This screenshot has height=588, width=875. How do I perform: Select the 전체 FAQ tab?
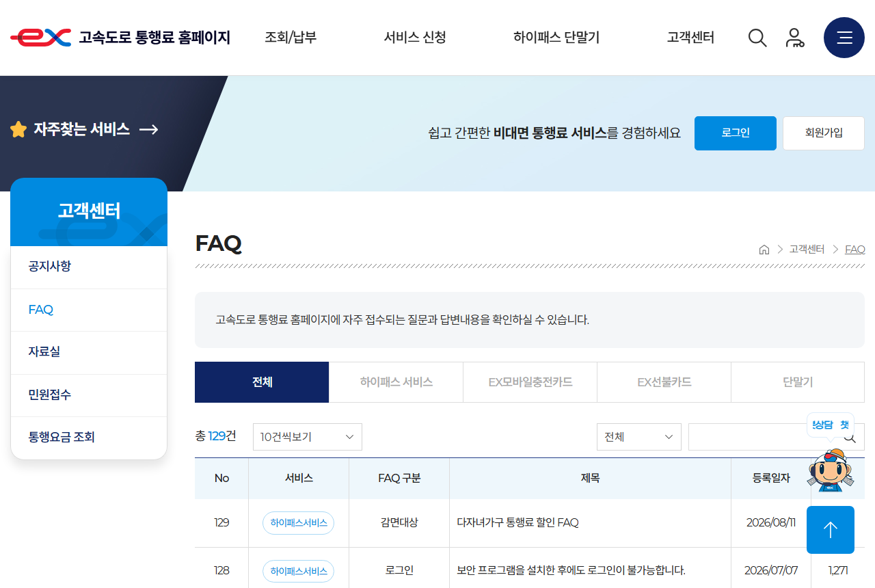coord(262,382)
